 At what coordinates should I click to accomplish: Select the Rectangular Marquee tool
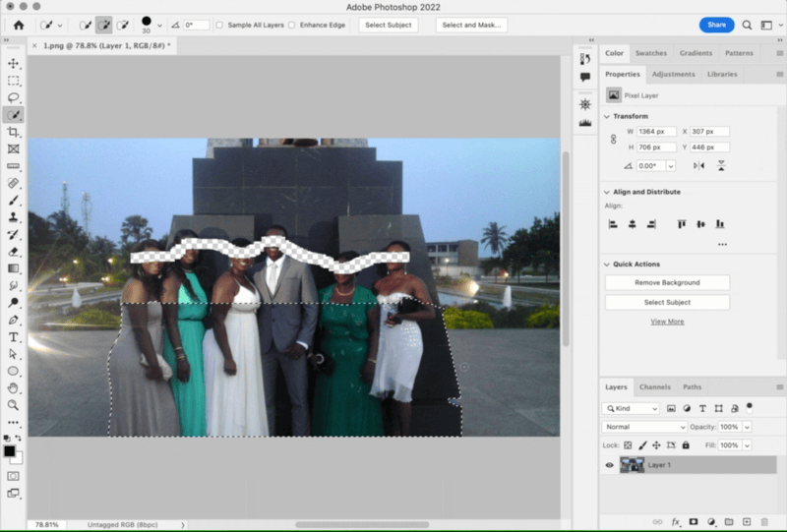coord(14,81)
